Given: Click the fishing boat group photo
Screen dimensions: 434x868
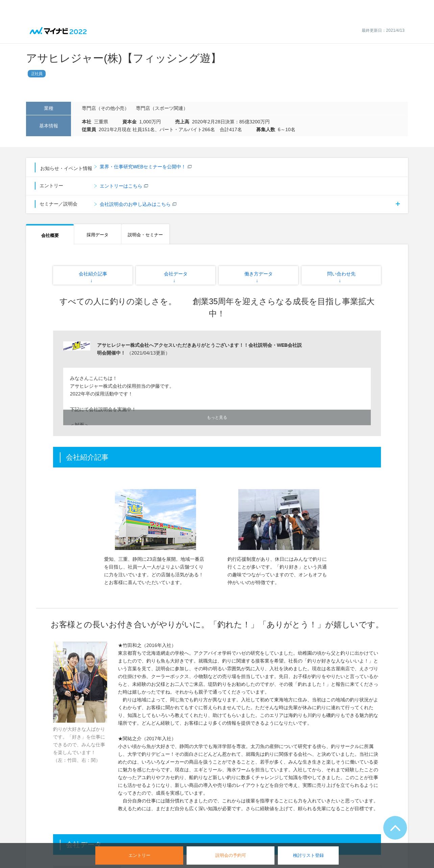Looking at the screenshot, I should pyautogui.click(x=279, y=520).
